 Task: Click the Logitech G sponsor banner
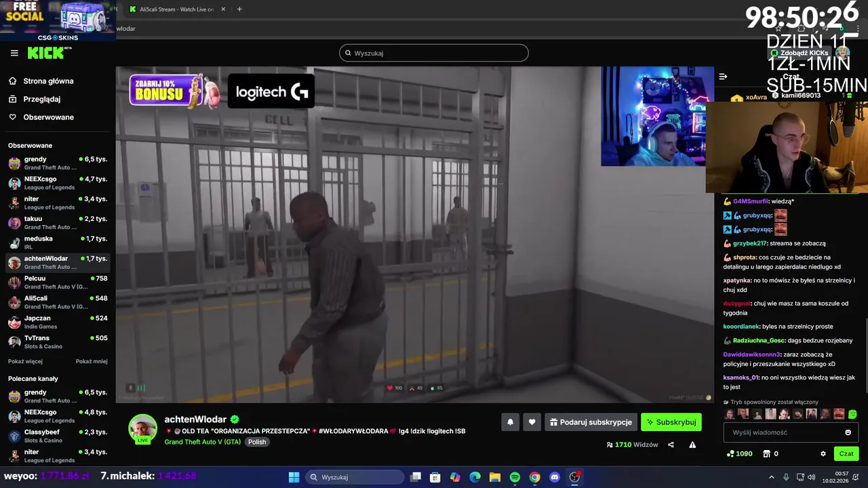point(271,91)
